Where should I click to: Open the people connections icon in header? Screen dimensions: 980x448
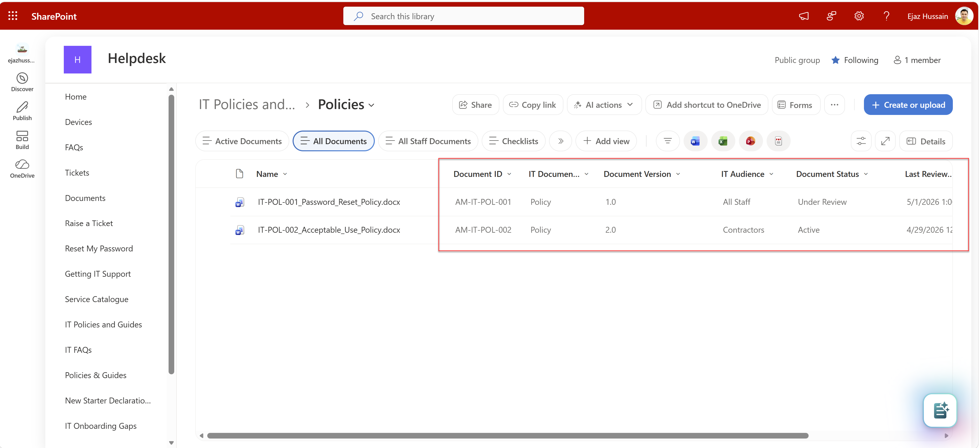831,16
